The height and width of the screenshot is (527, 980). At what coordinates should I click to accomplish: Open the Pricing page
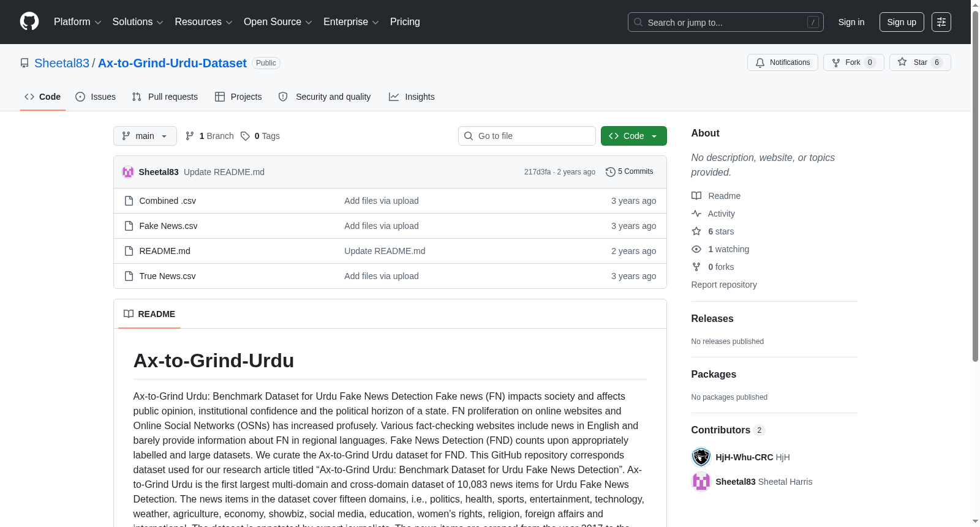tap(405, 22)
